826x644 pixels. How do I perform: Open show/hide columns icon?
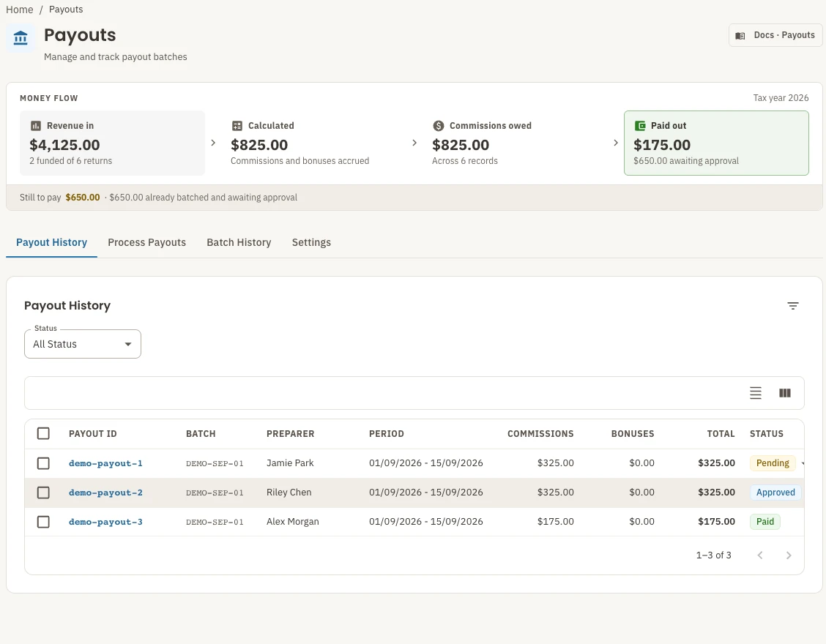click(x=785, y=393)
